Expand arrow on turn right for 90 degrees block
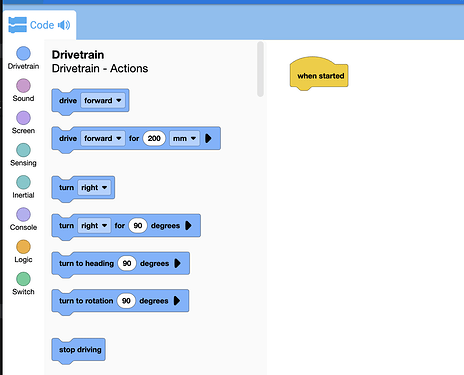Image resolution: width=464 pixels, height=375 pixels. 188,226
